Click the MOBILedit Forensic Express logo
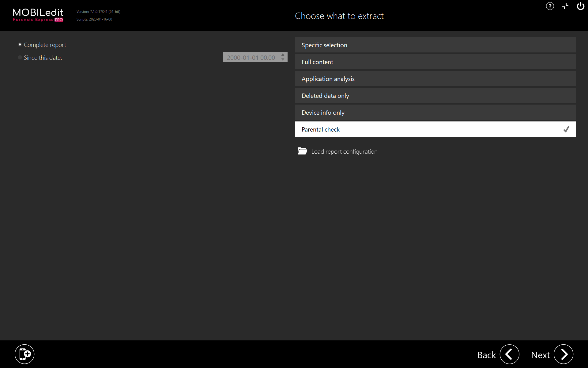 (38, 15)
